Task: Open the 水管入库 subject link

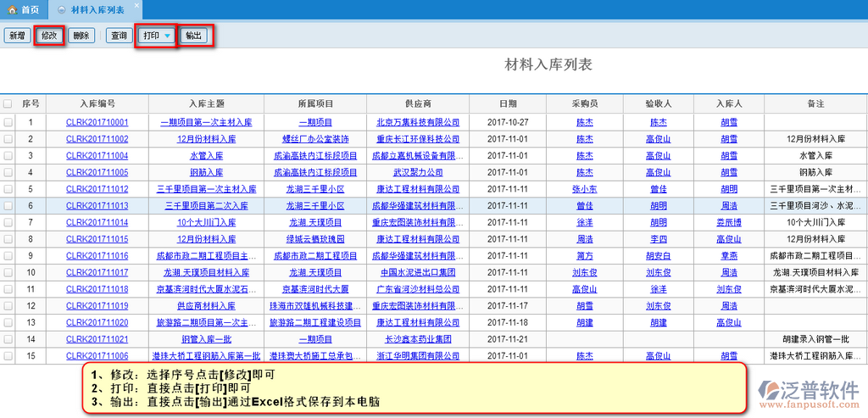Action: tap(206, 156)
